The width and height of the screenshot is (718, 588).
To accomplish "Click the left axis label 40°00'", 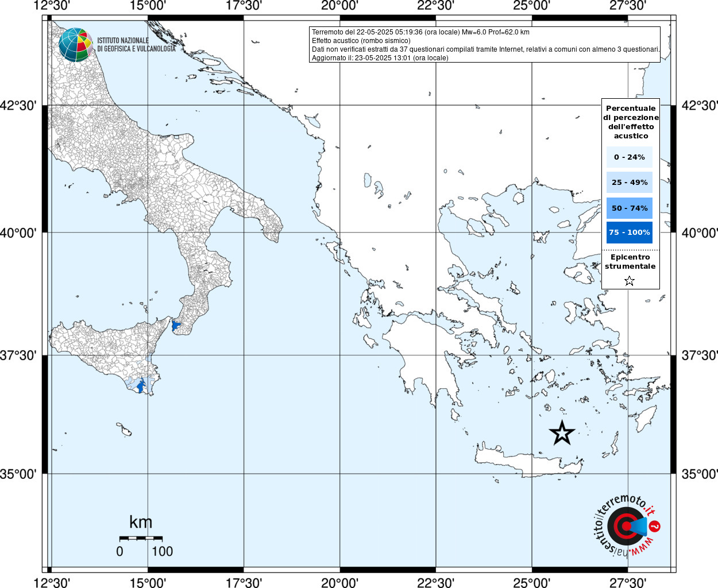I will pyautogui.click(x=18, y=233).
